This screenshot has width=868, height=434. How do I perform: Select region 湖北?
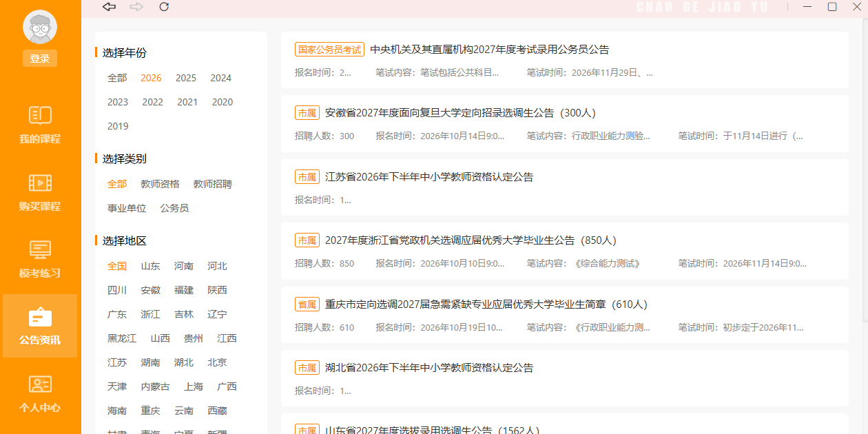(x=184, y=362)
